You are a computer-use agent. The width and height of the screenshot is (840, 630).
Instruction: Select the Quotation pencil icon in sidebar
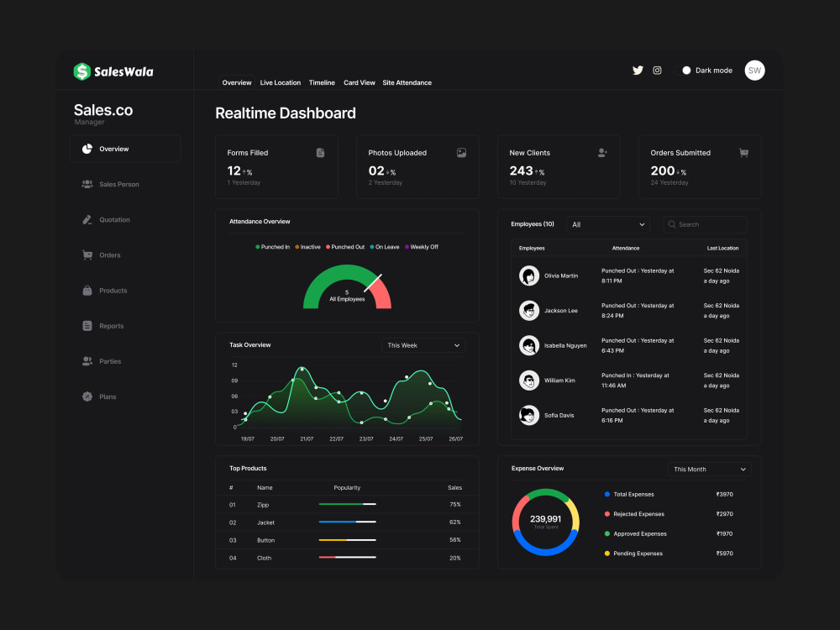click(87, 219)
